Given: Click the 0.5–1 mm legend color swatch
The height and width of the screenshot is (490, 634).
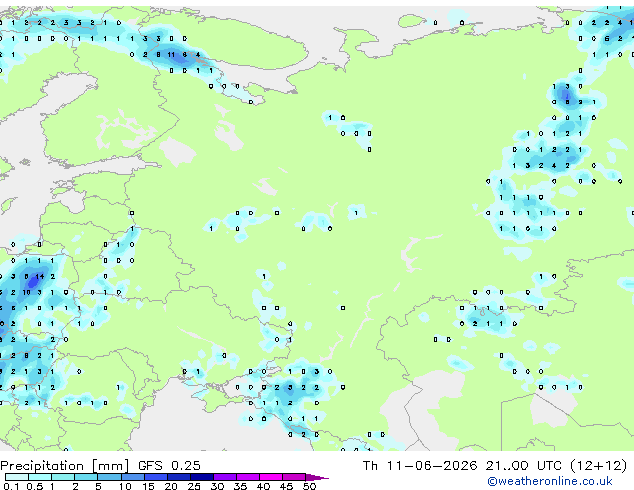Looking at the screenshot, I should (x=40, y=477).
